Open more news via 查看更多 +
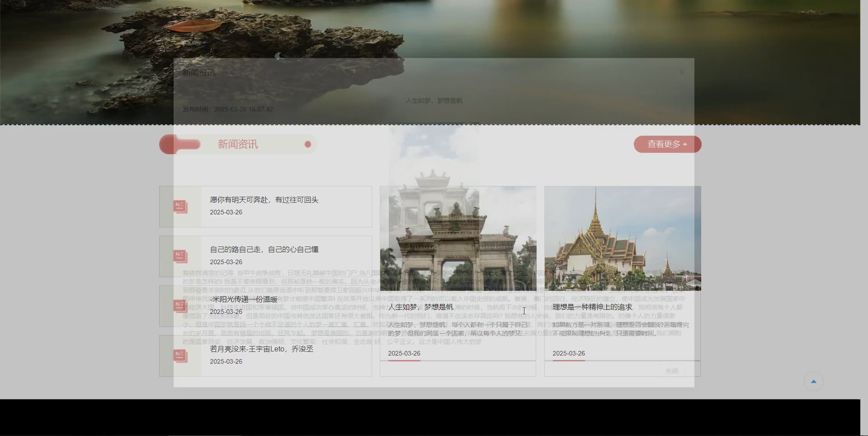 click(x=667, y=144)
